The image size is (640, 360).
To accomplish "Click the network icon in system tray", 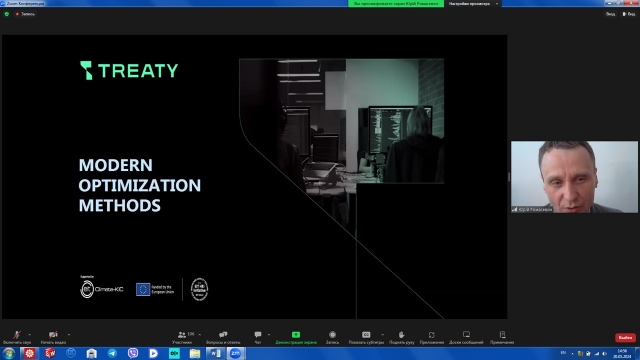I will [597, 353].
